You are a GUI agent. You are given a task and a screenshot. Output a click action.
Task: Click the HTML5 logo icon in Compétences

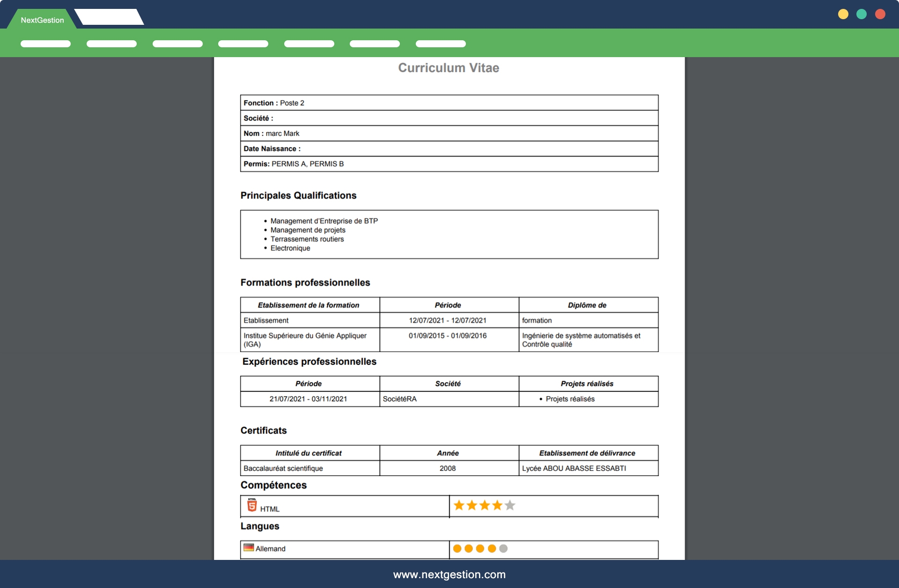coord(252,505)
